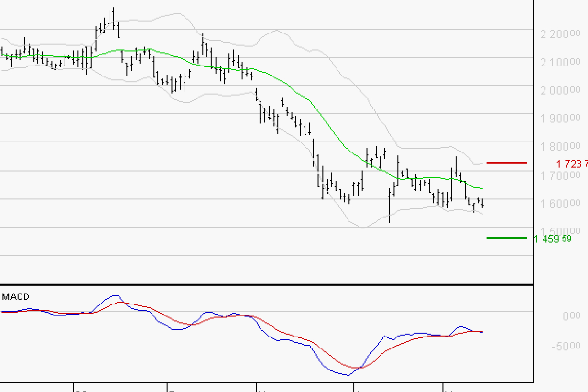Click the 1 459 support value text
The width and height of the screenshot is (588, 392).
click(x=553, y=239)
